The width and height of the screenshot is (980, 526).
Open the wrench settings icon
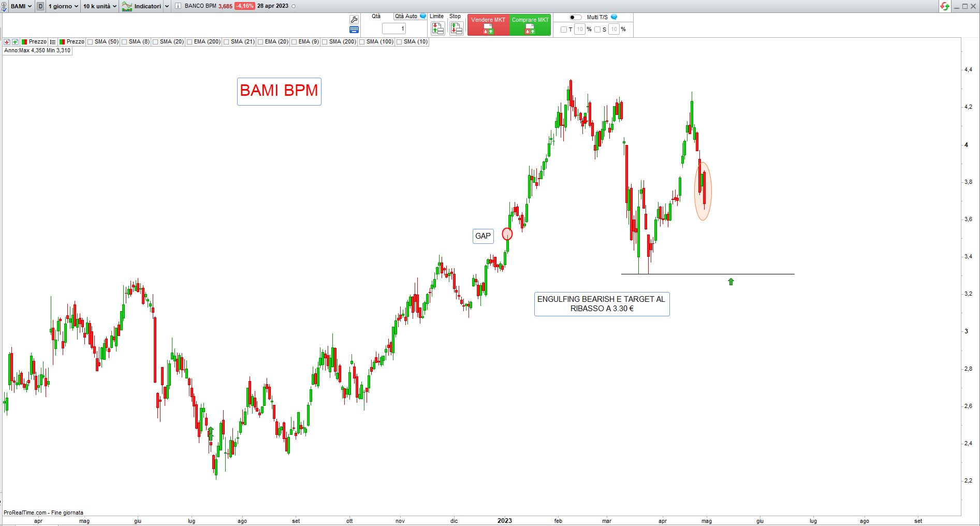[x=354, y=20]
